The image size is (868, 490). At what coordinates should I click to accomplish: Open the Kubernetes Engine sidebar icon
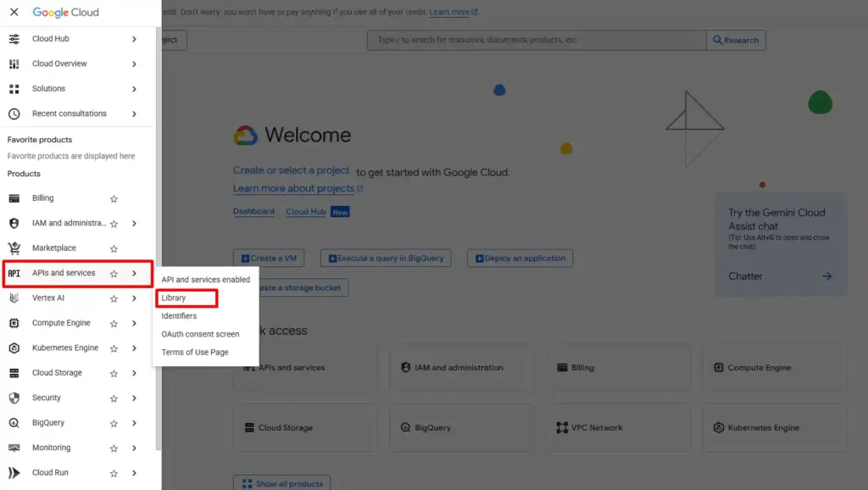coord(14,348)
